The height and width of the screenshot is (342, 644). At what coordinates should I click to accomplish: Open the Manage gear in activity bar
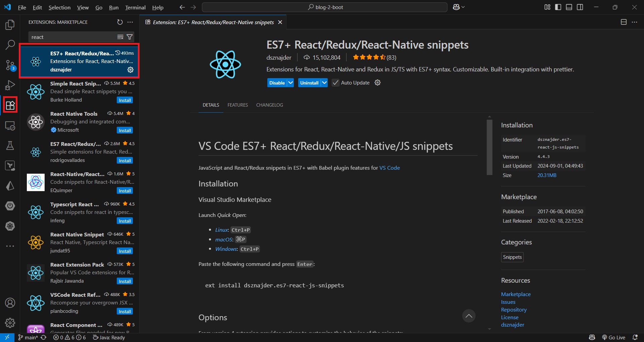pyautogui.click(x=10, y=323)
